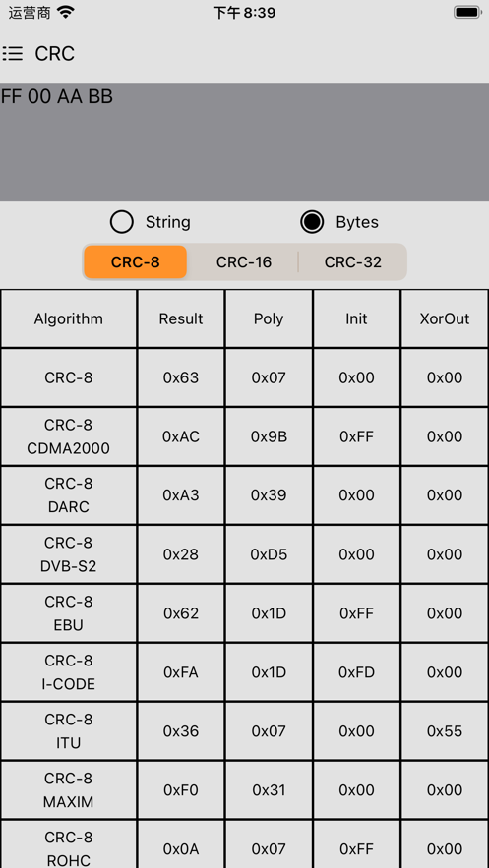This screenshot has height=868, width=489.
Task: Select the Bytes radio button
Action: [312, 222]
